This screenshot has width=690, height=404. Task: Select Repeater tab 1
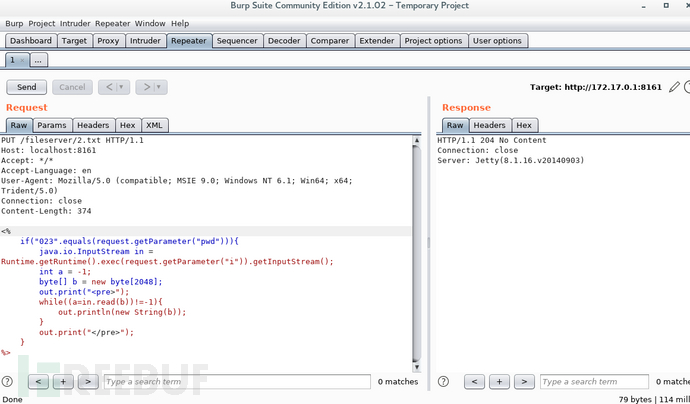[x=12, y=60]
